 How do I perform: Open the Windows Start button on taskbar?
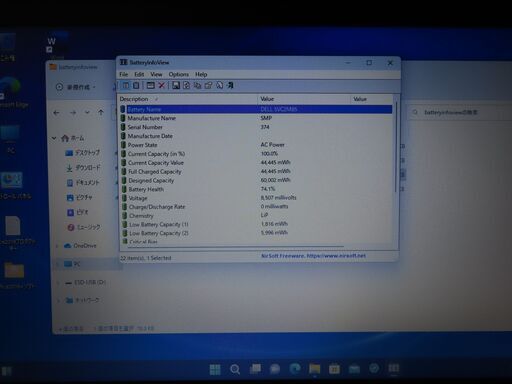pyautogui.click(x=215, y=369)
